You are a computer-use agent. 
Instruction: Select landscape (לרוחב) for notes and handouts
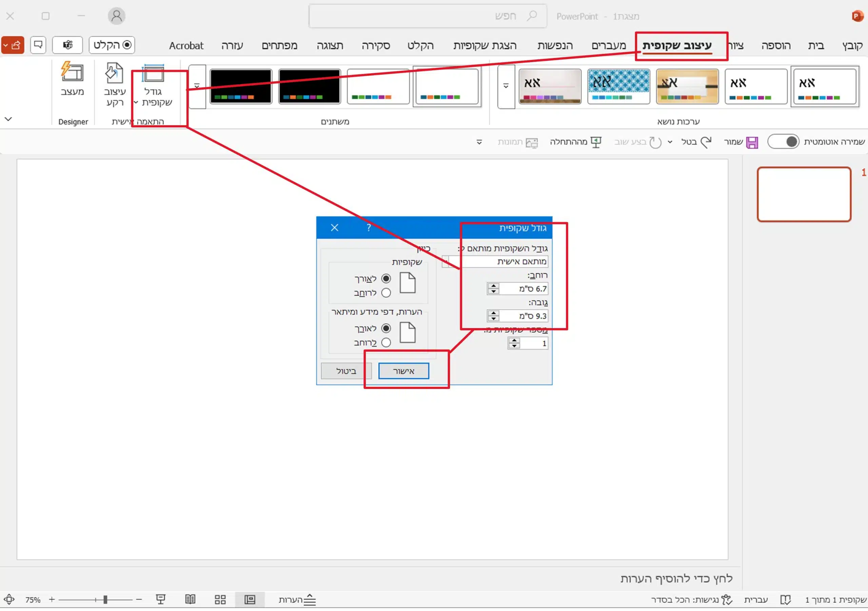coord(386,343)
